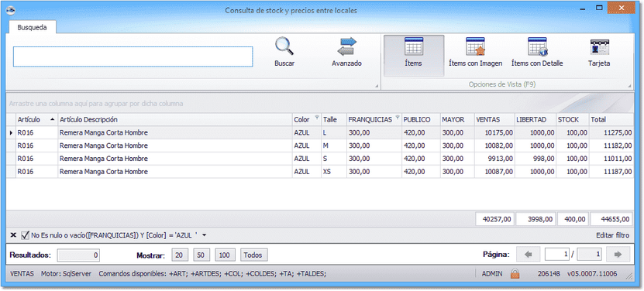
Task: Click the filter expression text
Action: (x=115, y=235)
